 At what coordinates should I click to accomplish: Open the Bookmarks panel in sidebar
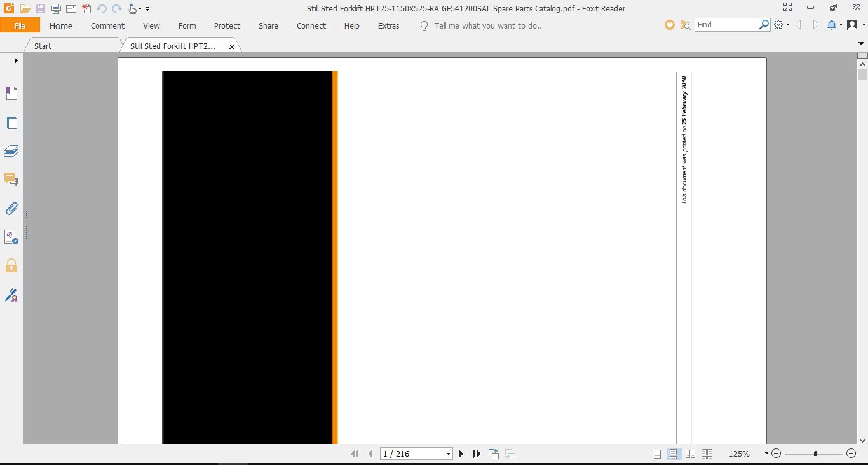(x=11, y=94)
